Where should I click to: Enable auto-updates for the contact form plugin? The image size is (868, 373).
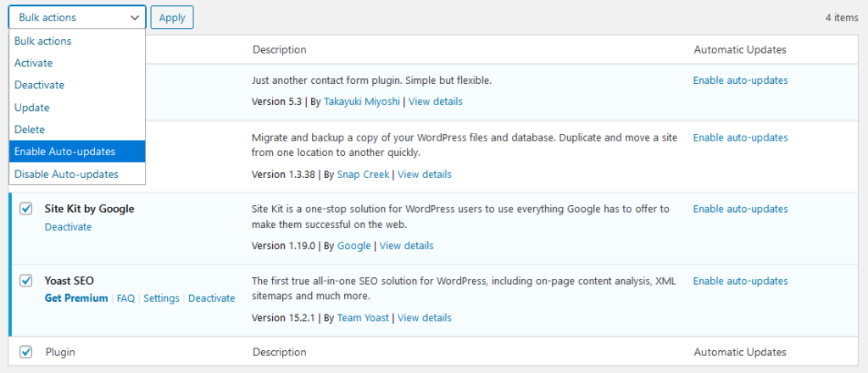pyautogui.click(x=741, y=81)
